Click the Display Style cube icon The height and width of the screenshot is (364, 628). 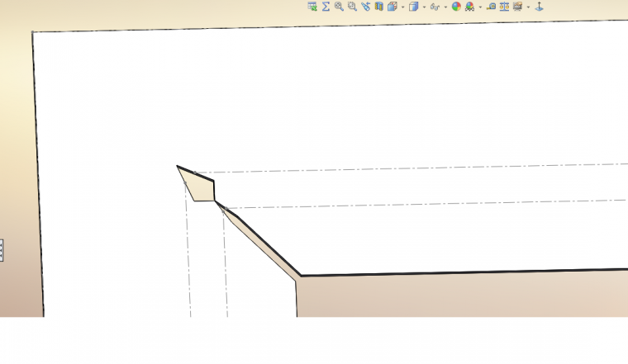pos(414,7)
